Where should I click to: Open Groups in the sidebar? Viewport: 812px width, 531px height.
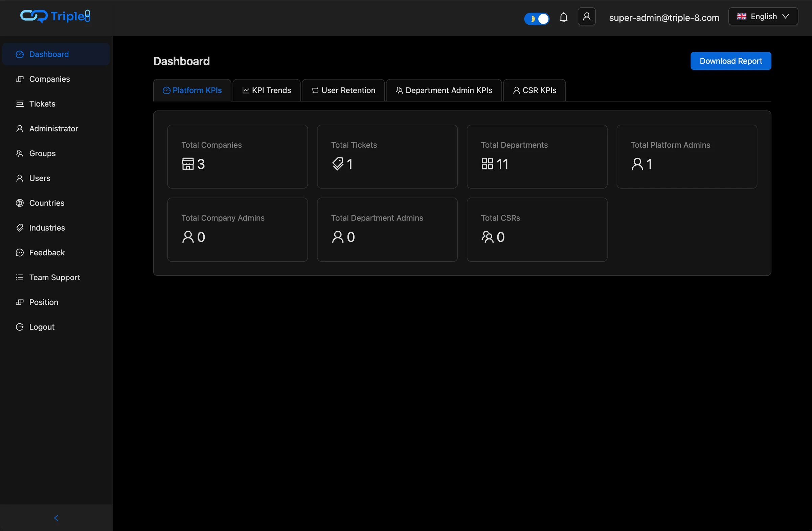56,153
